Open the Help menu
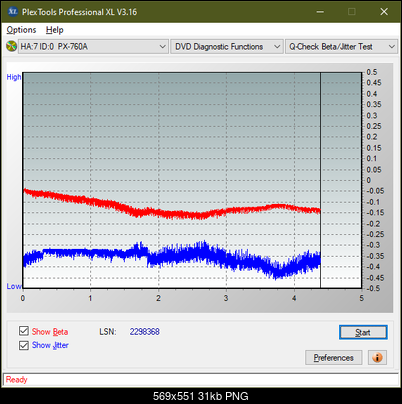 (55, 30)
